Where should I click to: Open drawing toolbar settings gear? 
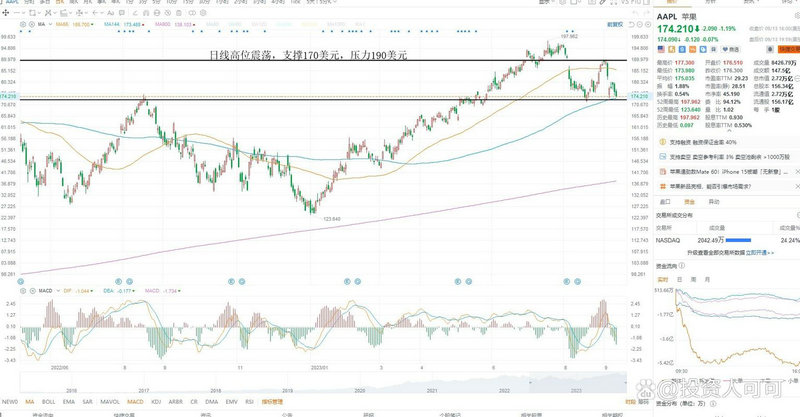pyautogui.click(x=203, y=13)
